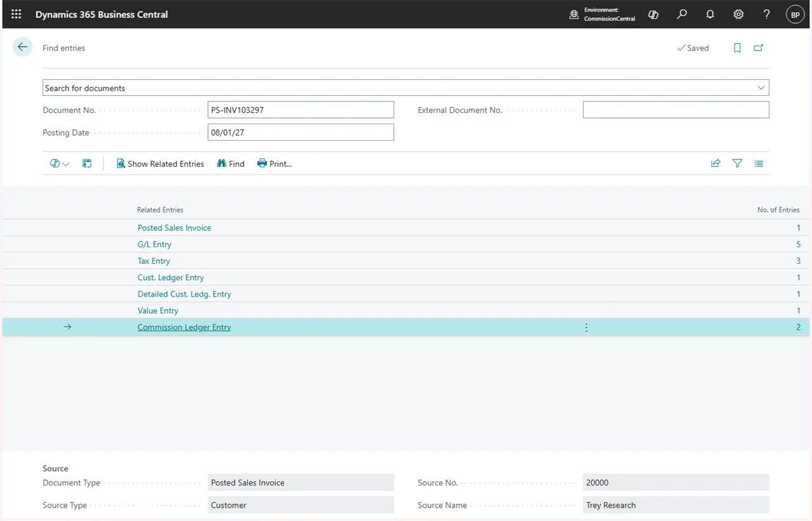Sort by the No. of Entries column header
The width and height of the screenshot is (812, 521).
778,210
